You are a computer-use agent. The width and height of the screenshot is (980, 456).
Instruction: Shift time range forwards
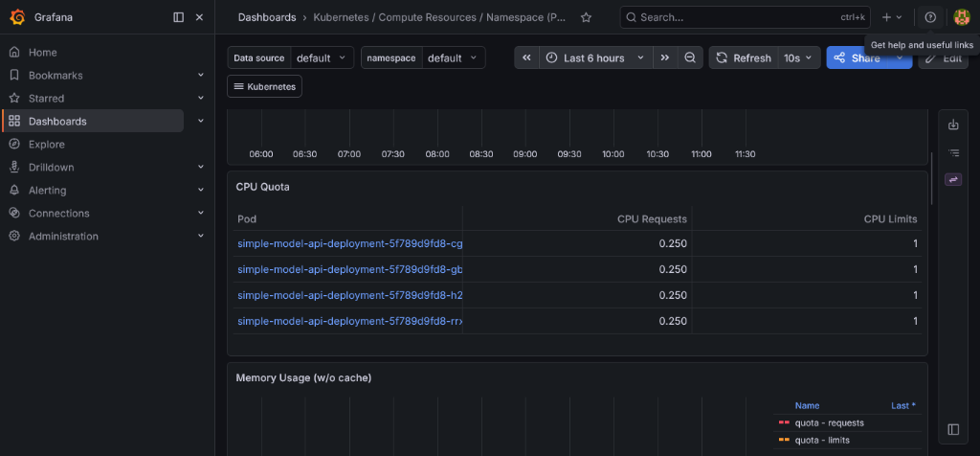(x=665, y=58)
